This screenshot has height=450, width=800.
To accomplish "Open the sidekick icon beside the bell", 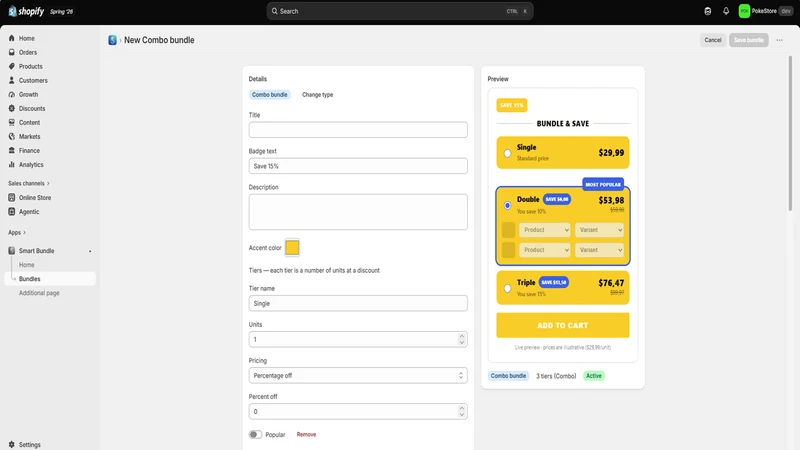I will (x=708, y=11).
